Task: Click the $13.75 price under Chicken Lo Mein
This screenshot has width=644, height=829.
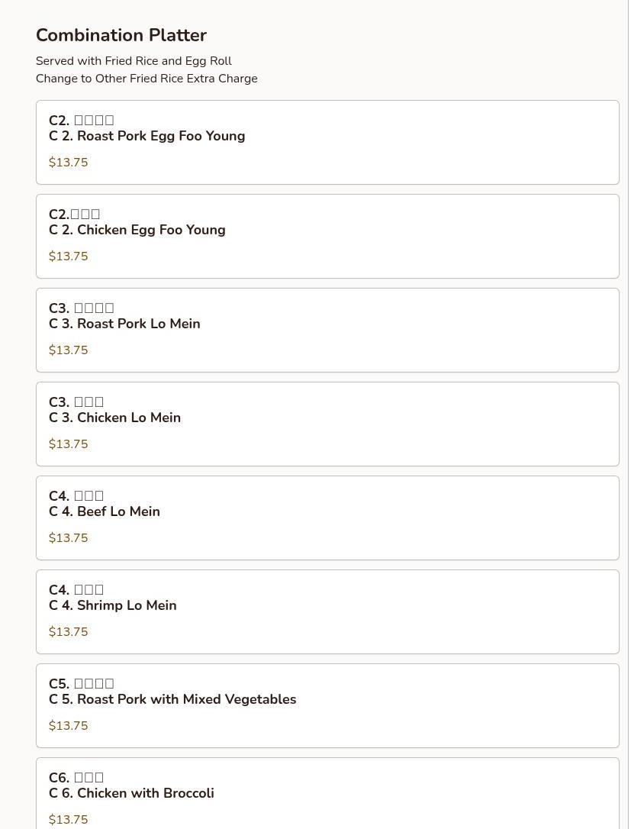Action: tap(68, 444)
